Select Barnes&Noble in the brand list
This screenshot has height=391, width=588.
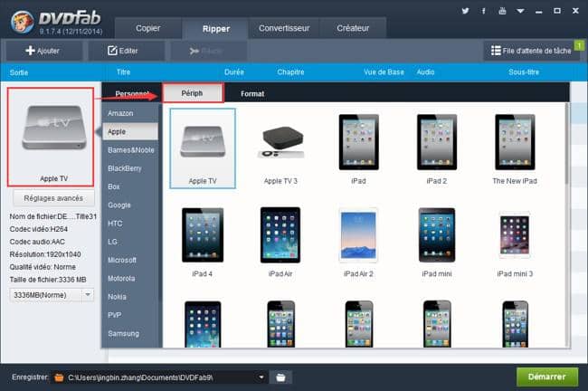pyautogui.click(x=130, y=149)
